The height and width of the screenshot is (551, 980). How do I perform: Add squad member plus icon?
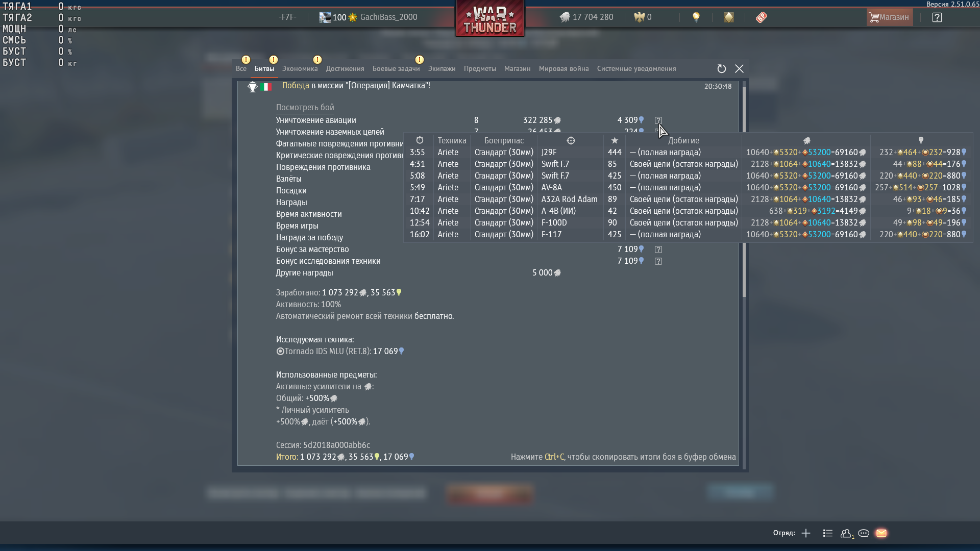[x=806, y=533]
